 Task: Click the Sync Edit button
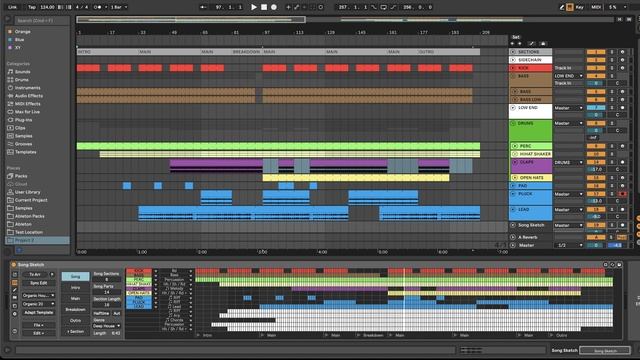[x=38, y=283]
